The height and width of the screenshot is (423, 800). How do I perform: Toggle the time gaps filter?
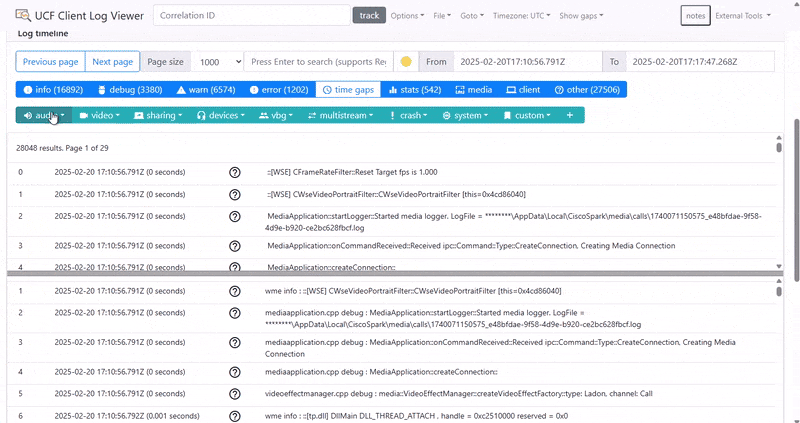coord(348,90)
